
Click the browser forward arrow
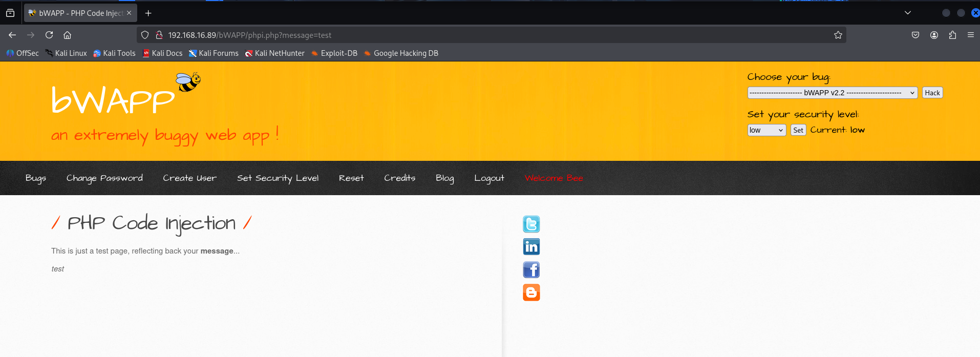click(x=31, y=35)
